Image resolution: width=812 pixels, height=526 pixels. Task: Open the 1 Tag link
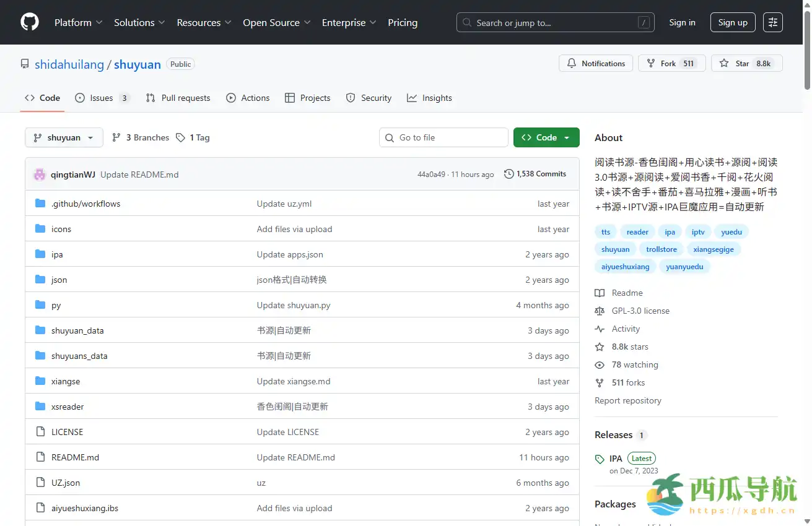click(x=193, y=137)
